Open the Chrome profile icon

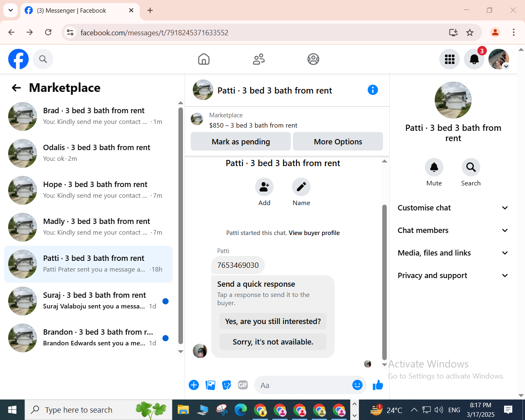click(x=495, y=32)
